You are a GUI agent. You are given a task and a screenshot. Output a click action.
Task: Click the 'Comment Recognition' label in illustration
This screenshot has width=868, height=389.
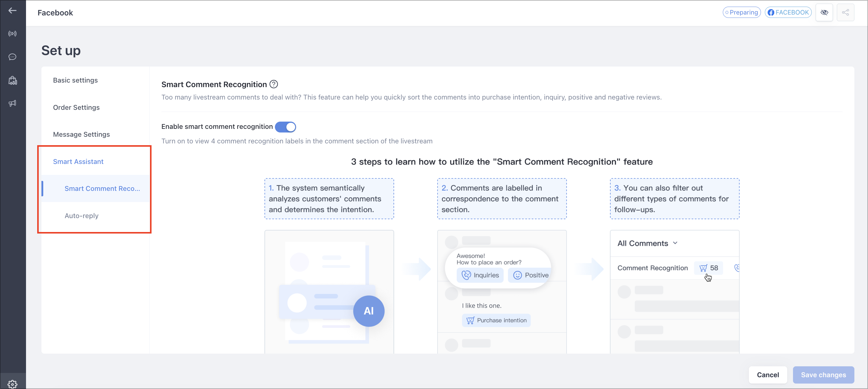coord(652,268)
